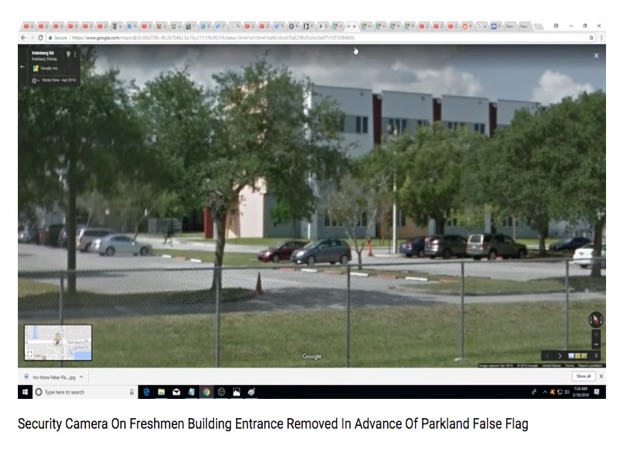The height and width of the screenshot is (460, 626).
Task: Open the Photos app on the taskbar
Action: coord(236,392)
